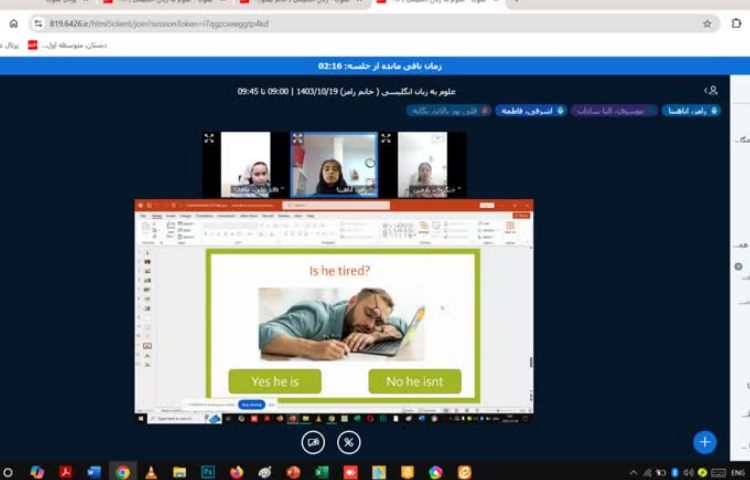Toggle the circular button right of webcam button
Viewport: 750px width, 480px height.
(349, 442)
